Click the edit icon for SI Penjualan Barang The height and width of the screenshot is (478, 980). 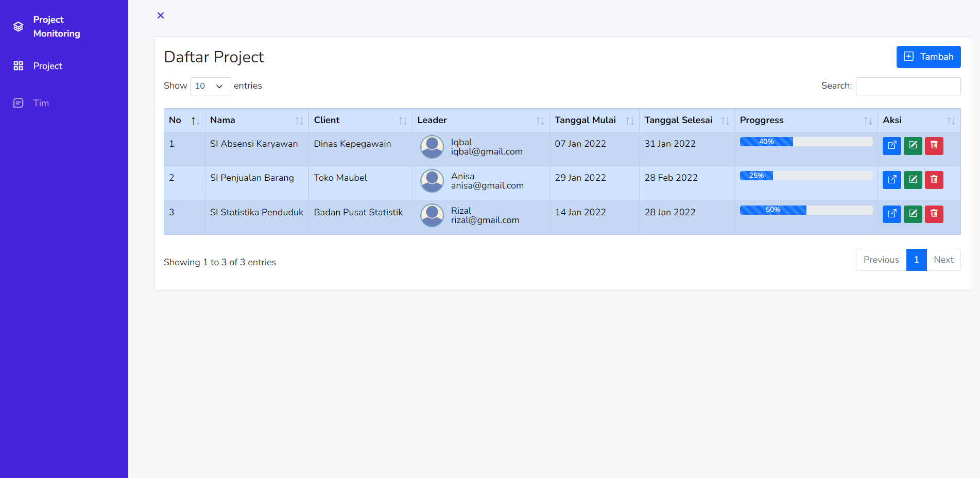tap(913, 180)
